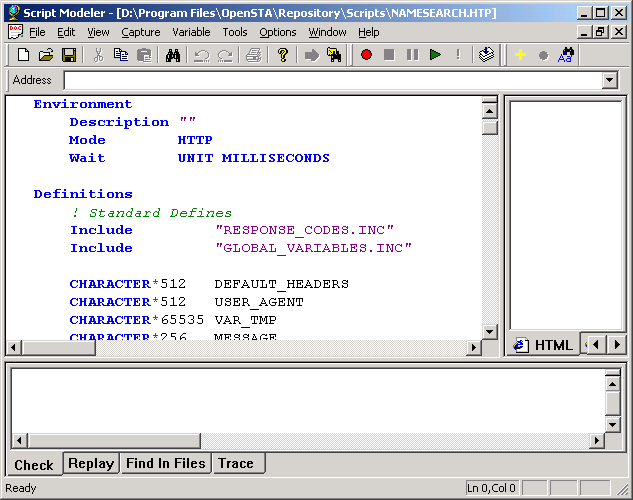
Task: Switch to the Replay tab
Action: coord(91,463)
